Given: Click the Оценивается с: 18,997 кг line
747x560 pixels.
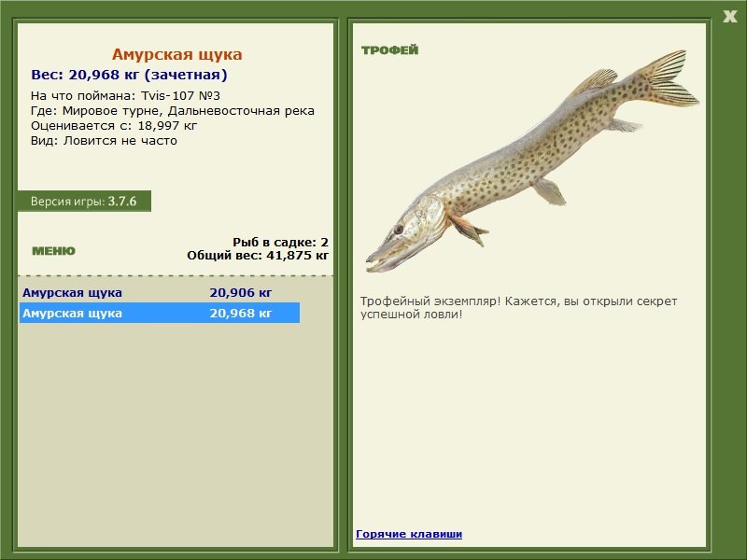Looking at the screenshot, I should pyautogui.click(x=114, y=126).
